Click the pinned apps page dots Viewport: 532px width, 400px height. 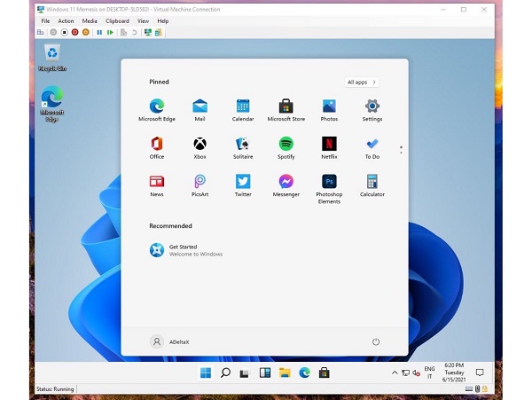click(x=401, y=150)
